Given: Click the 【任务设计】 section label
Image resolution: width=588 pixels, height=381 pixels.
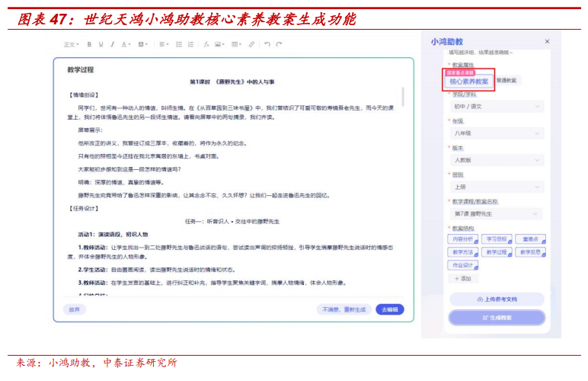Looking at the screenshot, I should (x=84, y=208).
